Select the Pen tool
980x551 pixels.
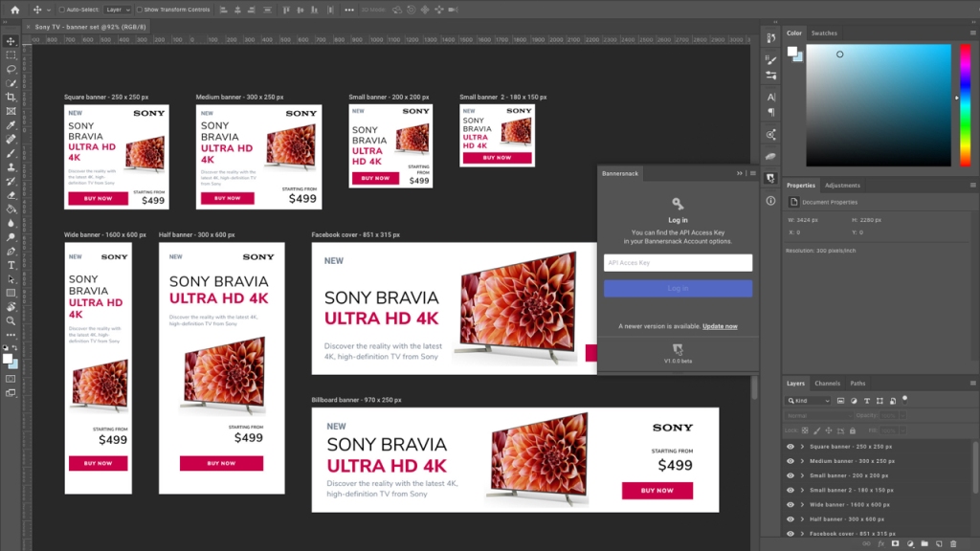click(x=11, y=252)
